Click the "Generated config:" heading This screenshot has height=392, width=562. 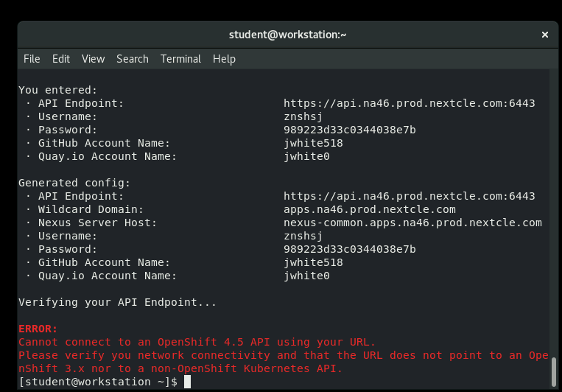tap(74, 183)
